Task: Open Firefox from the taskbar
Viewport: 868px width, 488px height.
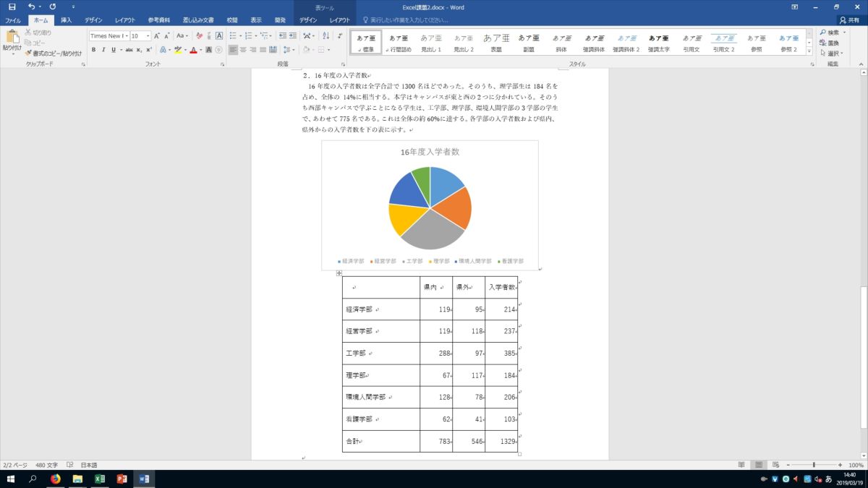Action: 55,479
